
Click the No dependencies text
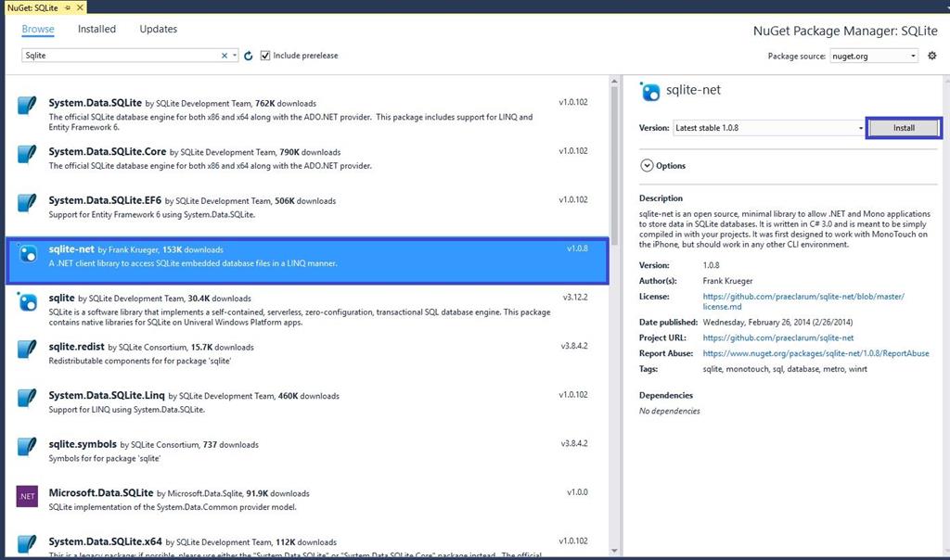(x=670, y=411)
